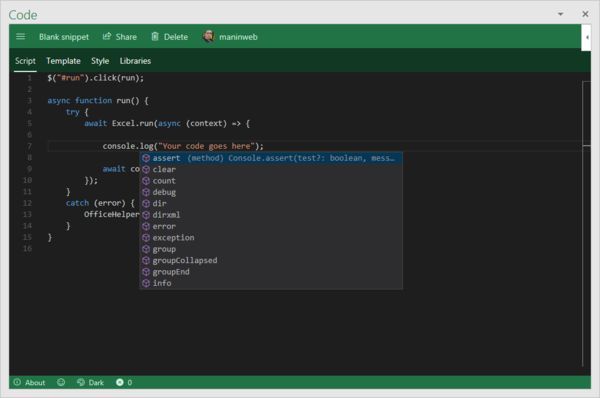Viewport: 600px width, 398px height.
Task: Click the editor vertical scrollbar
Action: point(586,224)
